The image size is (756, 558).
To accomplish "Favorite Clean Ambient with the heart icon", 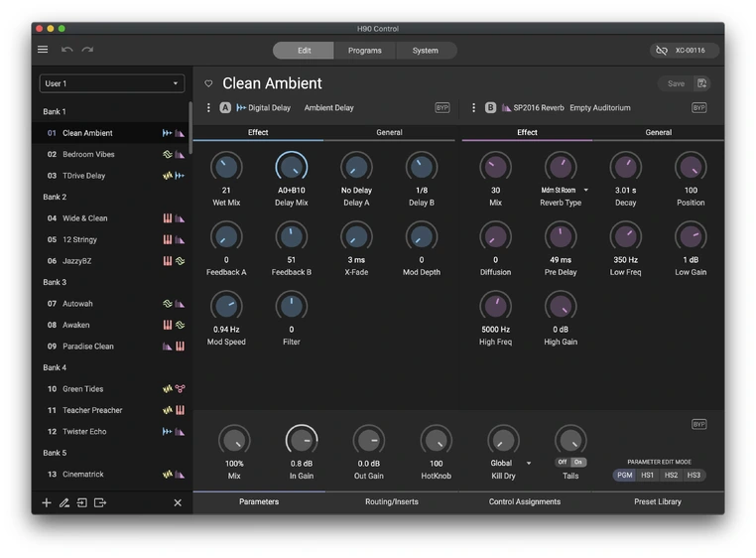I will pyautogui.click(x=208, y=84).
